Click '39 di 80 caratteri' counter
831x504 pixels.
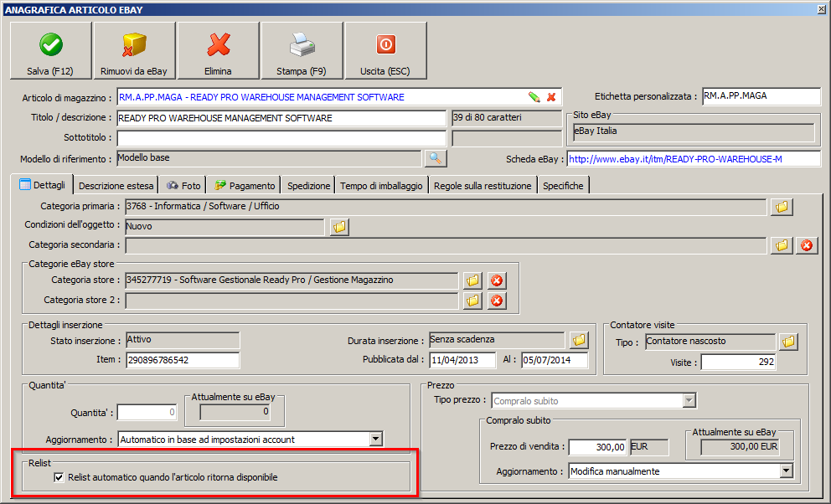pyautogui.click(x=507, y=118)
